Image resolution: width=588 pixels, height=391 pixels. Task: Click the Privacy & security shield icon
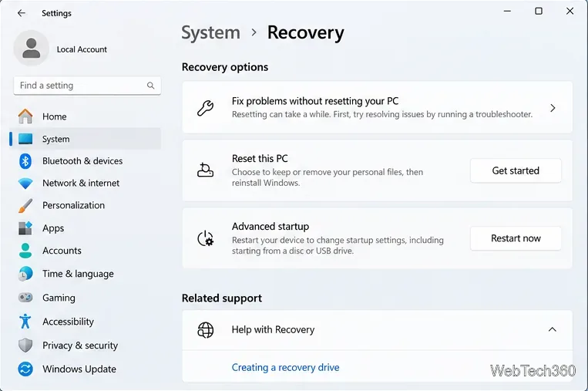(x=25, y=345)
